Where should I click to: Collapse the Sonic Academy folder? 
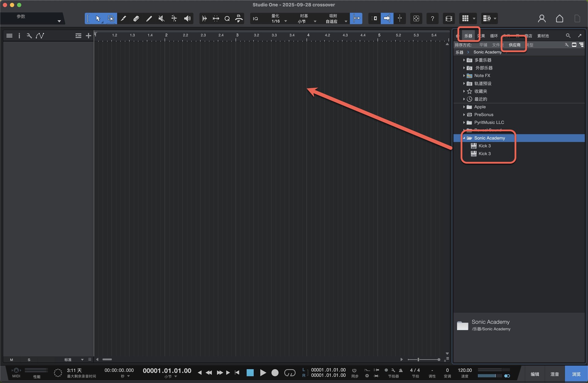coord(464,138)
